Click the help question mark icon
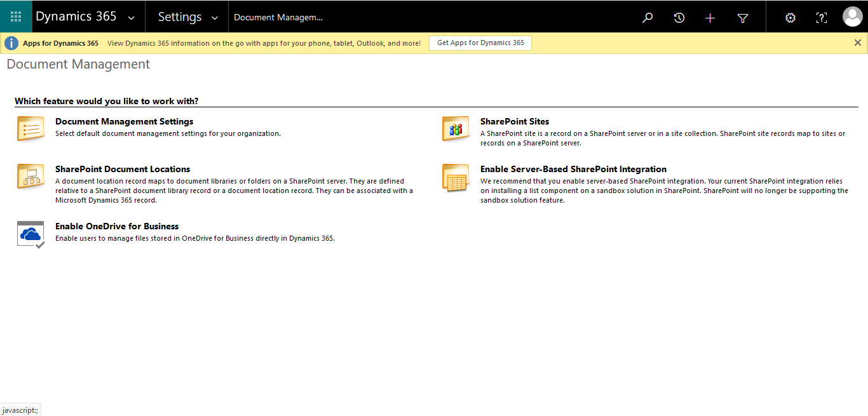868x416 pixels. (x=821, y=18)
